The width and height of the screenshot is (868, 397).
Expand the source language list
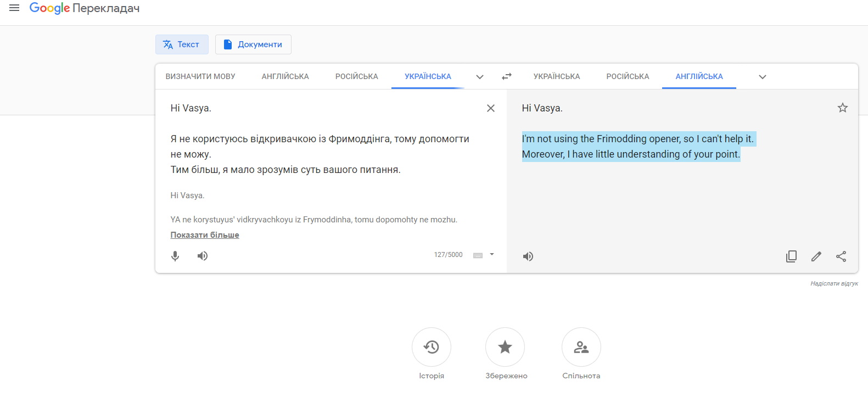coord(480,77)
